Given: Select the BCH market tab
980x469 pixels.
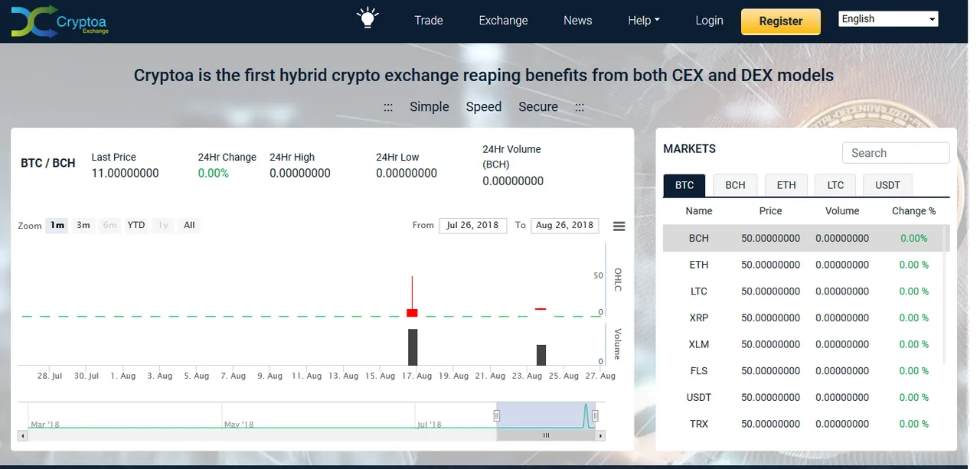Looking at the screenshot, I should point(735,185).
